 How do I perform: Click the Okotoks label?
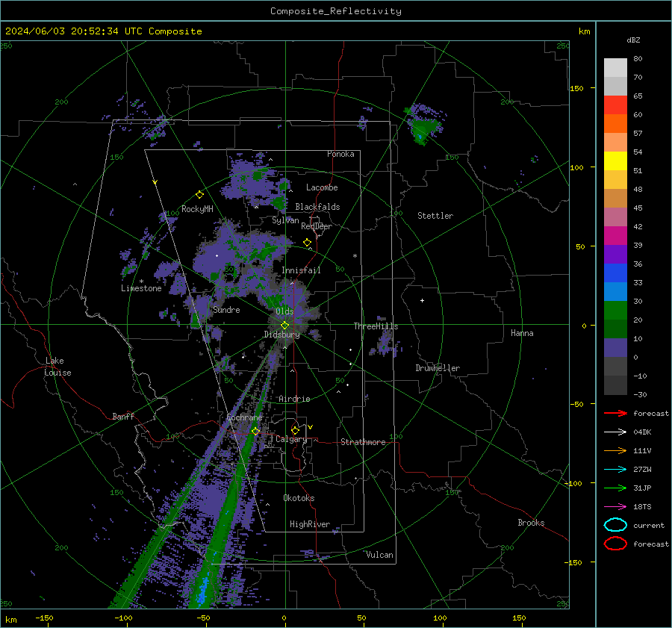pos(299,498)
